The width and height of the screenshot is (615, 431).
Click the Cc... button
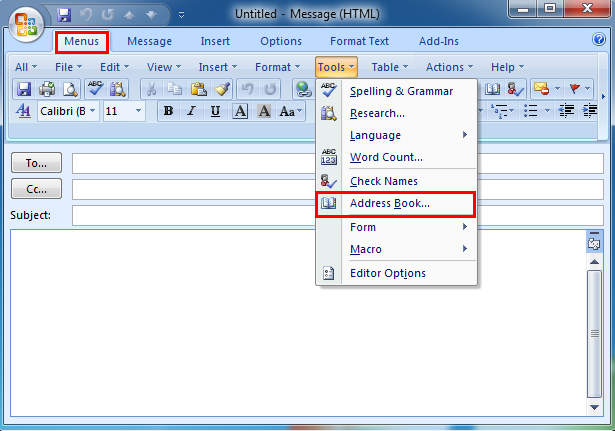(x=36, y=189)
